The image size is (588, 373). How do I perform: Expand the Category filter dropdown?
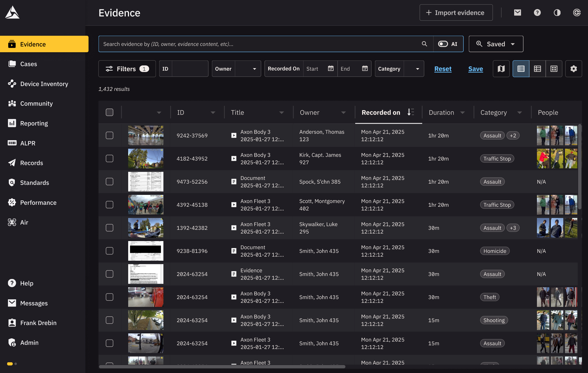399,69
